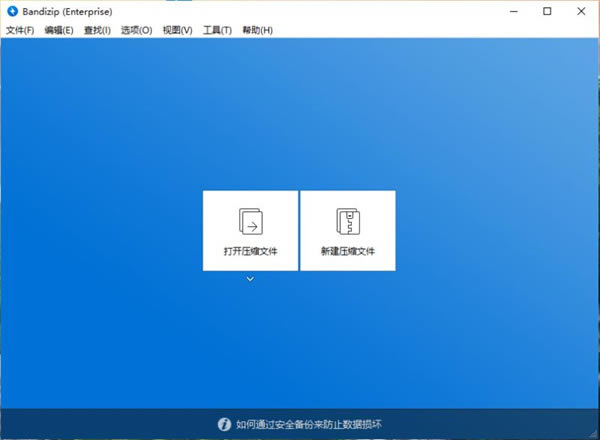Open the 选项(O) menu
The height and width of the screenshot is (440, 600).
pos(136,30)
